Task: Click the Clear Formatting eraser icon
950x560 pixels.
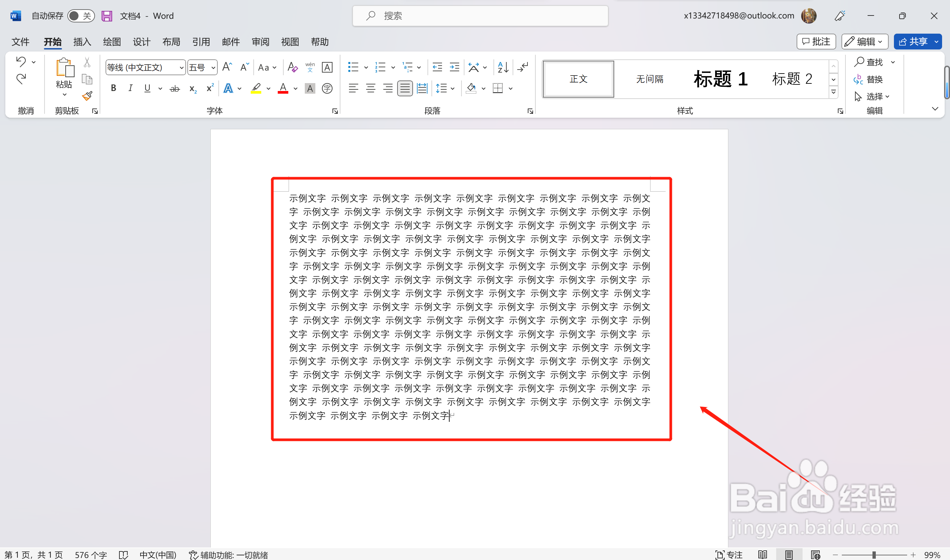Action: click(293, 67)
